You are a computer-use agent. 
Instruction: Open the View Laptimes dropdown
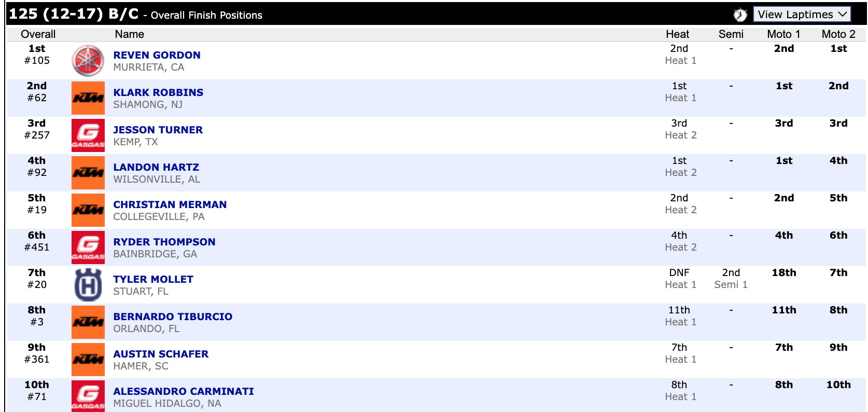pyautogui.click(x=802, y=15)
